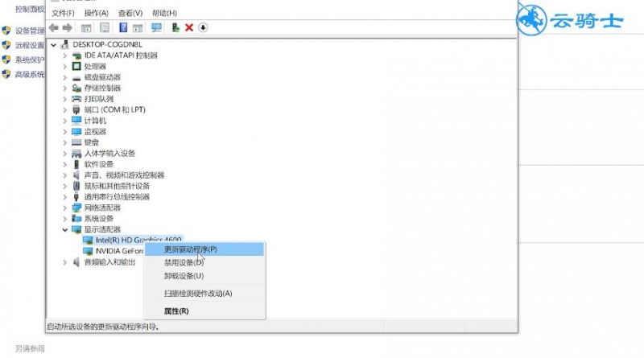Open the Properties sheet toolbar icon
The image size is (644, 358).
click(105, 27)
